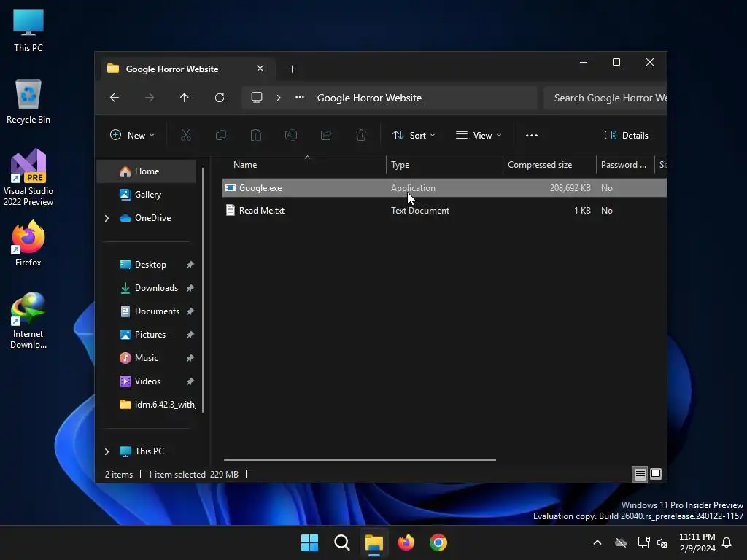Open network and volume quick settings
The image size is (747, 560).
(653, 542)
